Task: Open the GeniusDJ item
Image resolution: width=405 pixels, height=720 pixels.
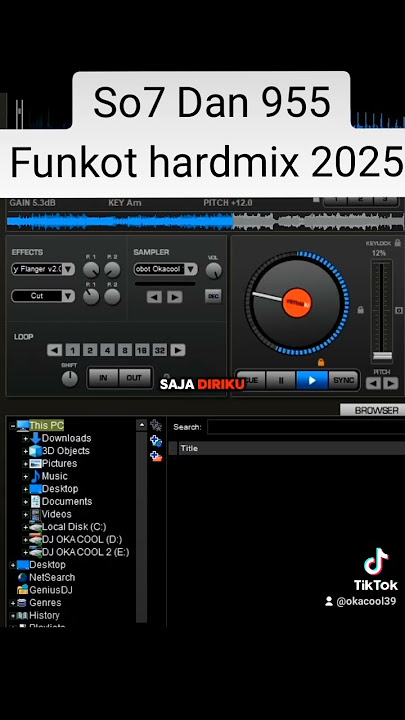Action: point(51,590)
